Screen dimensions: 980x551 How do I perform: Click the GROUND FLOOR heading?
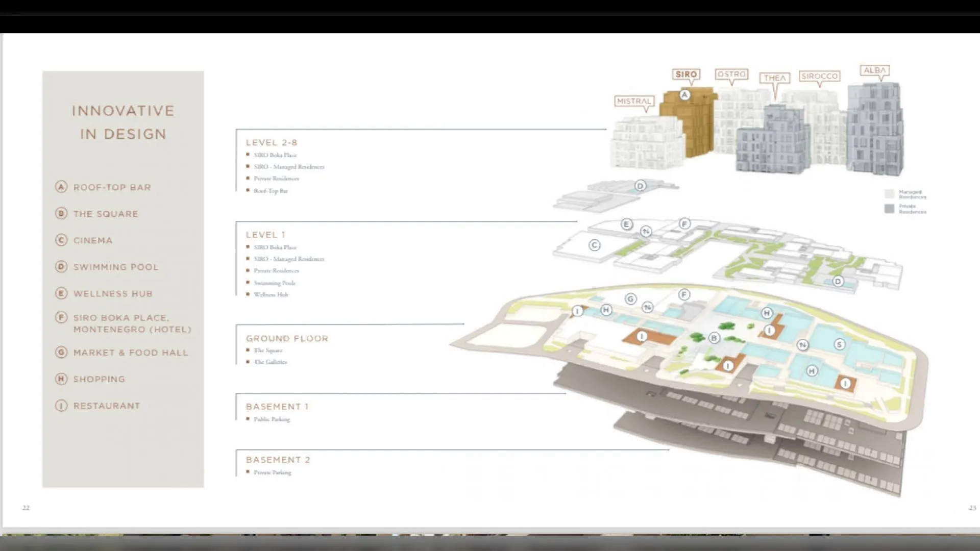pos(287,338)
